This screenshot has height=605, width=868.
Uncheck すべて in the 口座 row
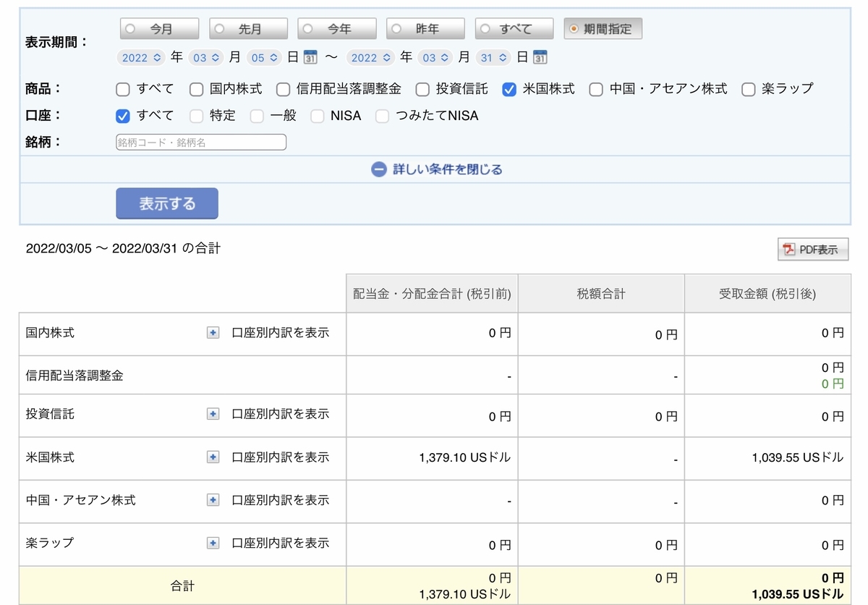(123, 116)
